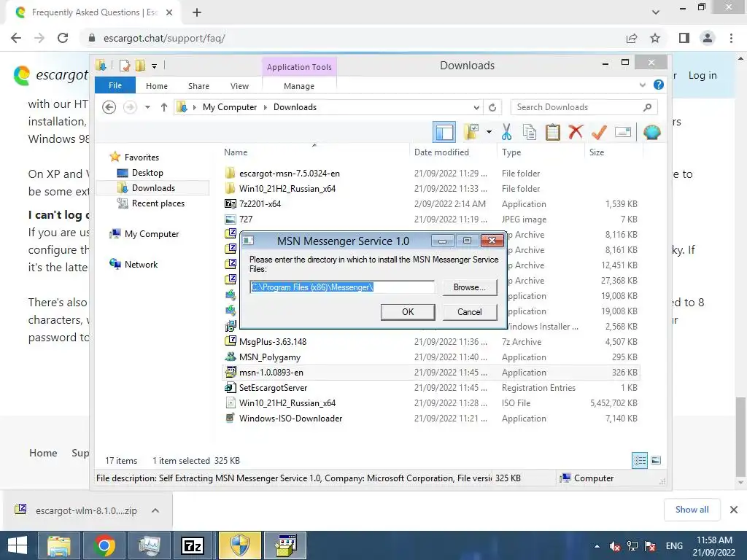Select the 727 JPEG image
This screenshot has height=560, width=747.
pyautogui.click(x=246, y=219)
